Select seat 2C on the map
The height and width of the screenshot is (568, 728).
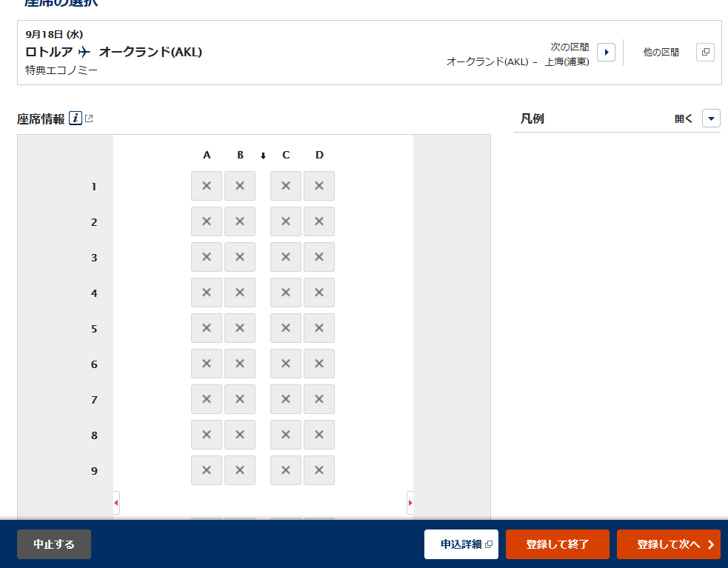pos(285,221)
